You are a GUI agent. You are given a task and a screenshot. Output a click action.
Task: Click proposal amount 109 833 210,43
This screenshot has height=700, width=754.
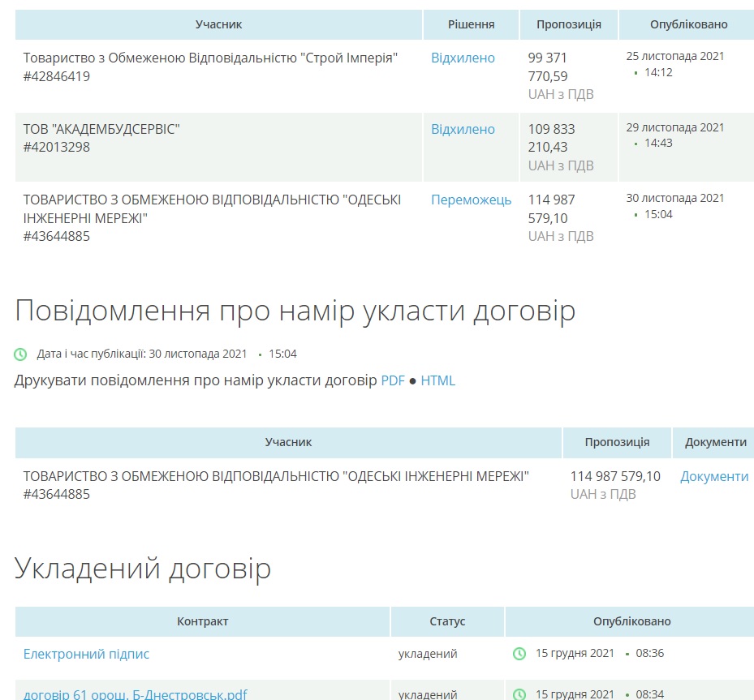552,138
